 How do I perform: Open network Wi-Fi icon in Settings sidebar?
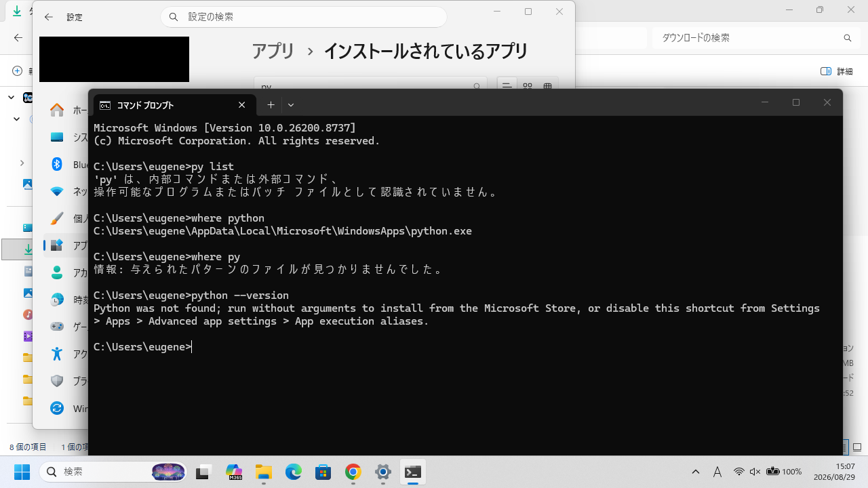point(58,192)
